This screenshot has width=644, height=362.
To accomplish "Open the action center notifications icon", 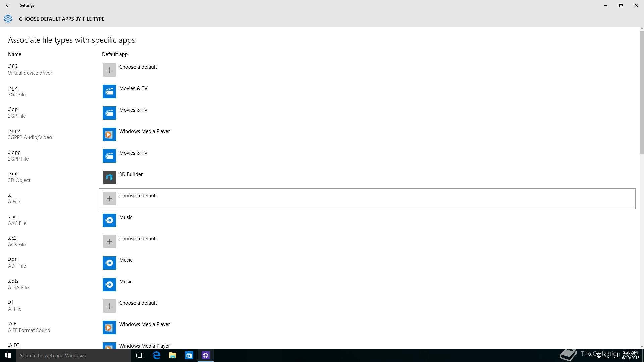I will (x=615, y=356).
